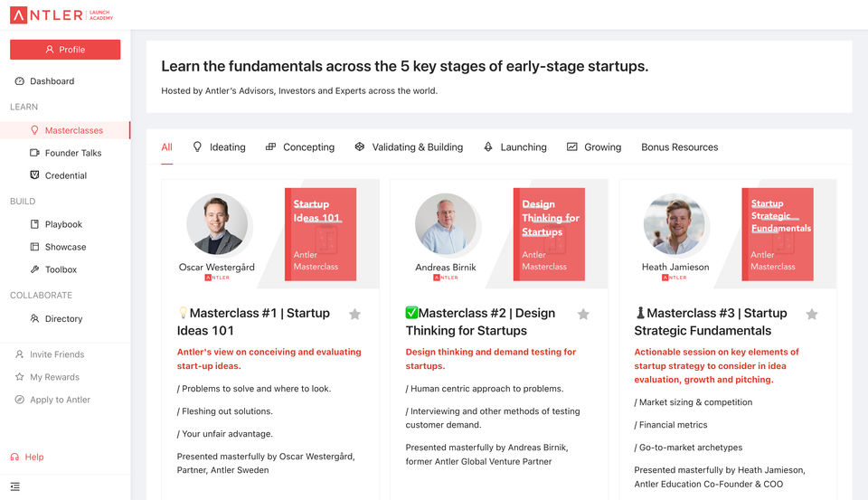This screenshot has height=500, width=868.
Task: Open My Rewards
Action: point(55,377)
